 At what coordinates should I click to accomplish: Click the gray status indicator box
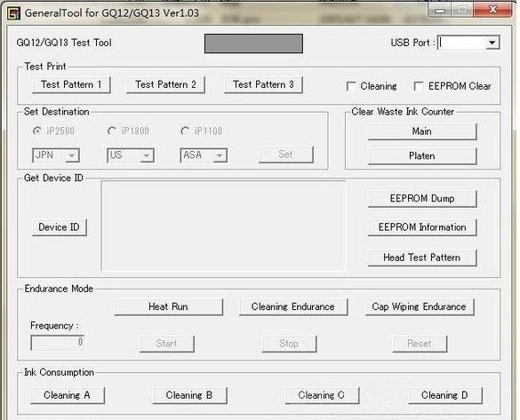tap(253, 44)
